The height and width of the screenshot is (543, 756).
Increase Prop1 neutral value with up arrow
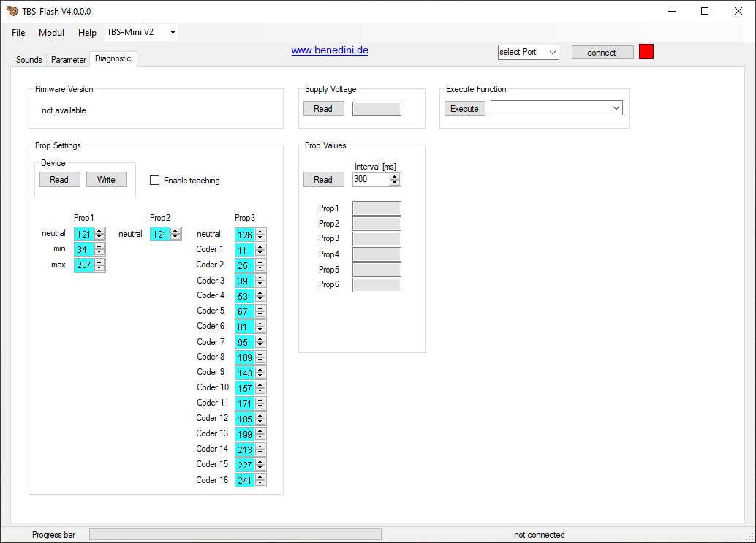[x=99, y=231]
